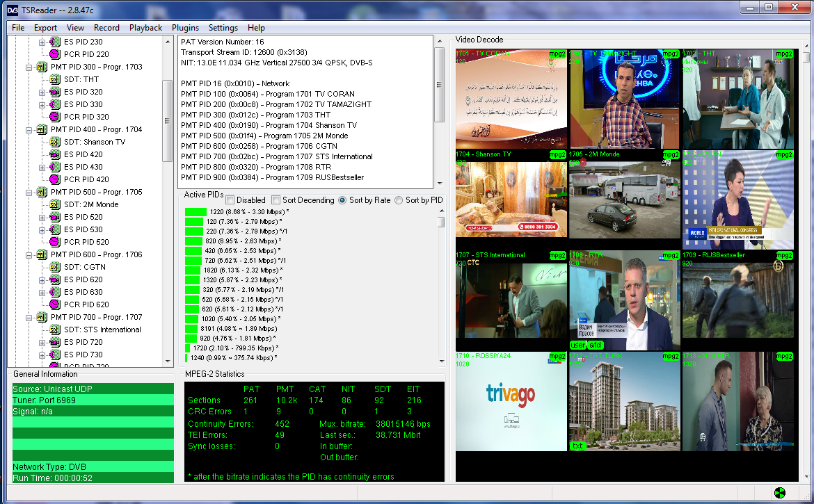Click the video stream icon for ES PID 420
Image resolution: width=814 pixels, height=504 pixels.
pos(55,154)
